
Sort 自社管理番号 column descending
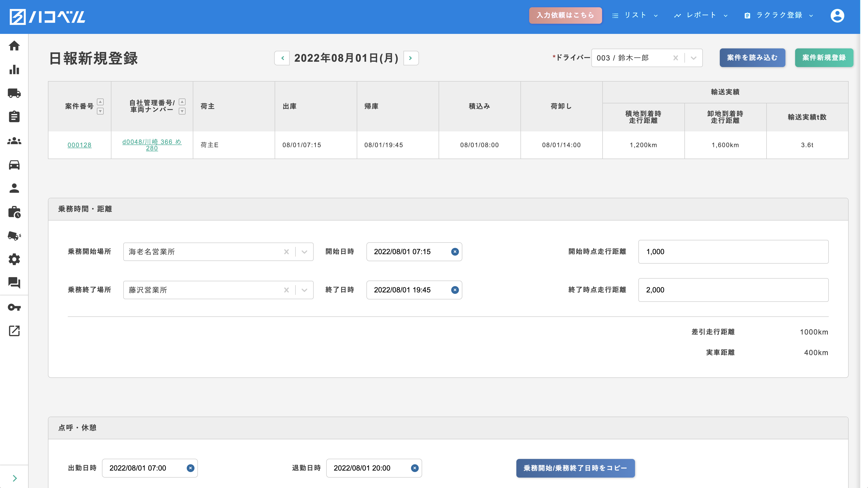tap(182, 112)
